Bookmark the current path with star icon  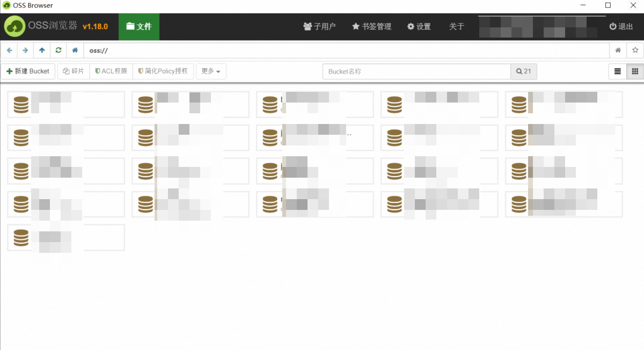[635, 50]
